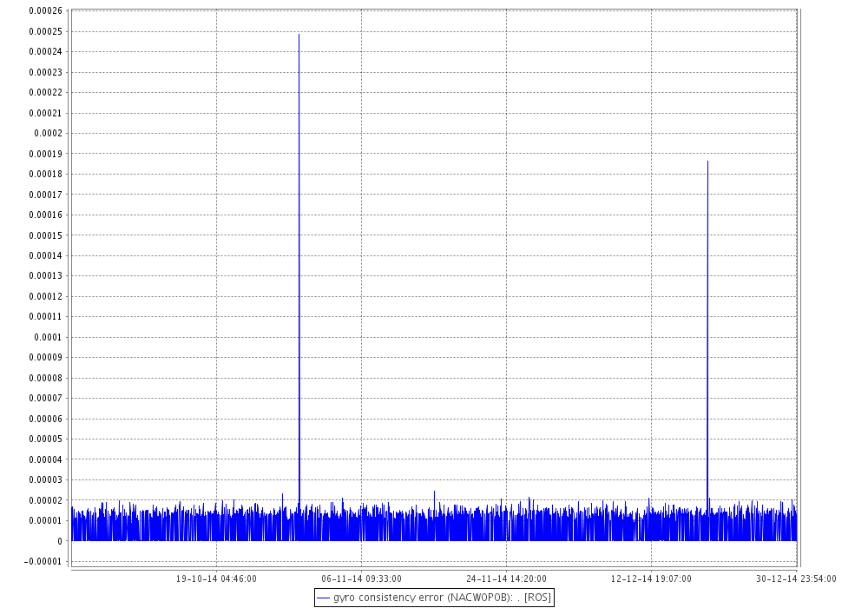The height and width of the screenshot is (608, 868).
Task: Click the y-axis value 0.00015
Action: pyautogui.click(x=46, y=235)
